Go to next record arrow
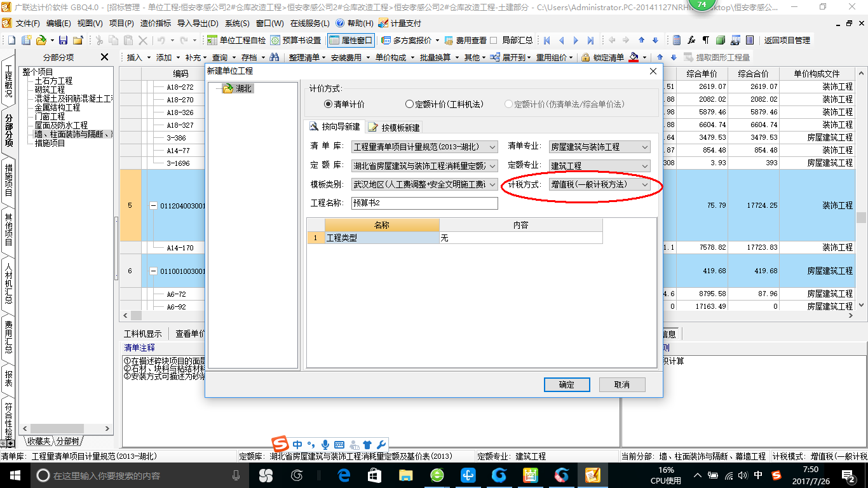This screenshot has width=868, height=488. point(576,40)
